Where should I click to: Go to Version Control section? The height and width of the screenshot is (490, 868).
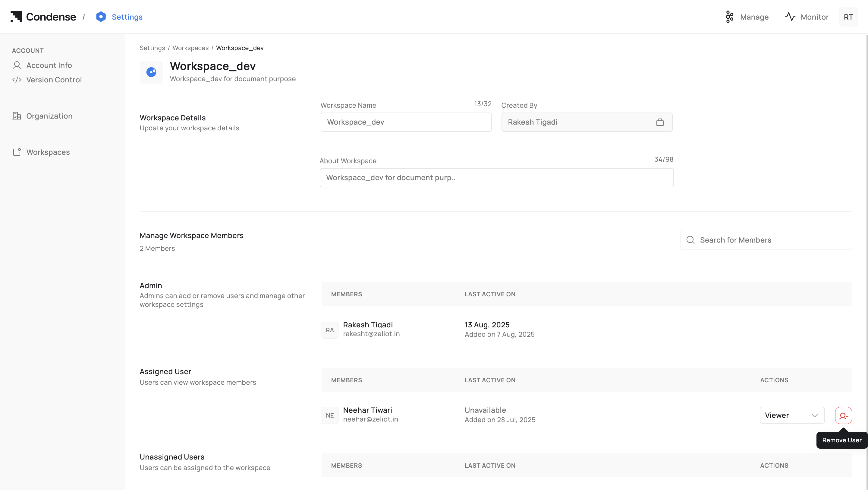point(54,80)
